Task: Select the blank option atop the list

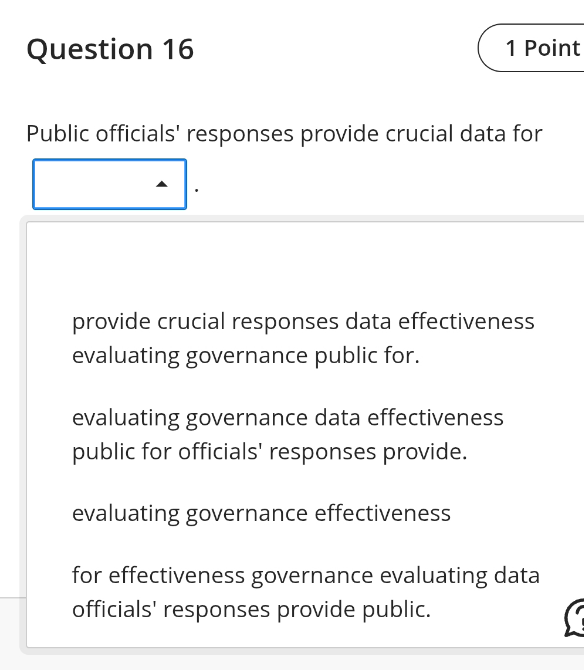Action: click(305, 261)
